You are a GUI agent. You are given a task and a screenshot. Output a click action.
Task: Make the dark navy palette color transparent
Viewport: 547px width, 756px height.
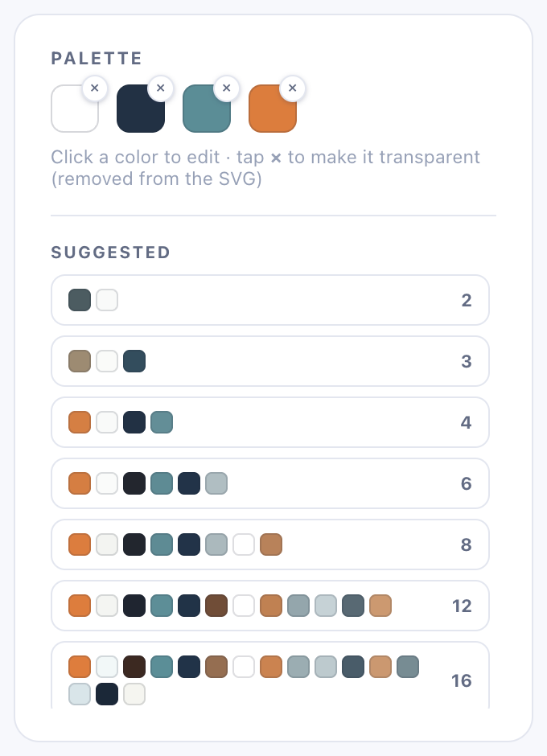[161, 88]
